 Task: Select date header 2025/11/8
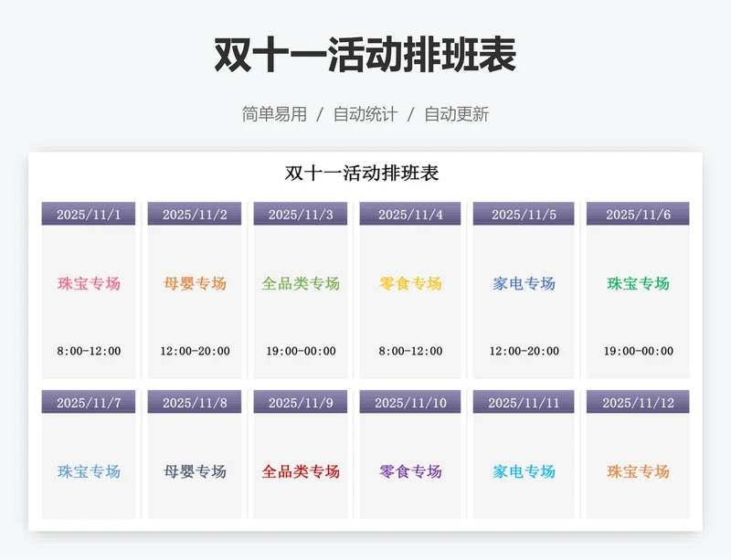pos(195,402)
